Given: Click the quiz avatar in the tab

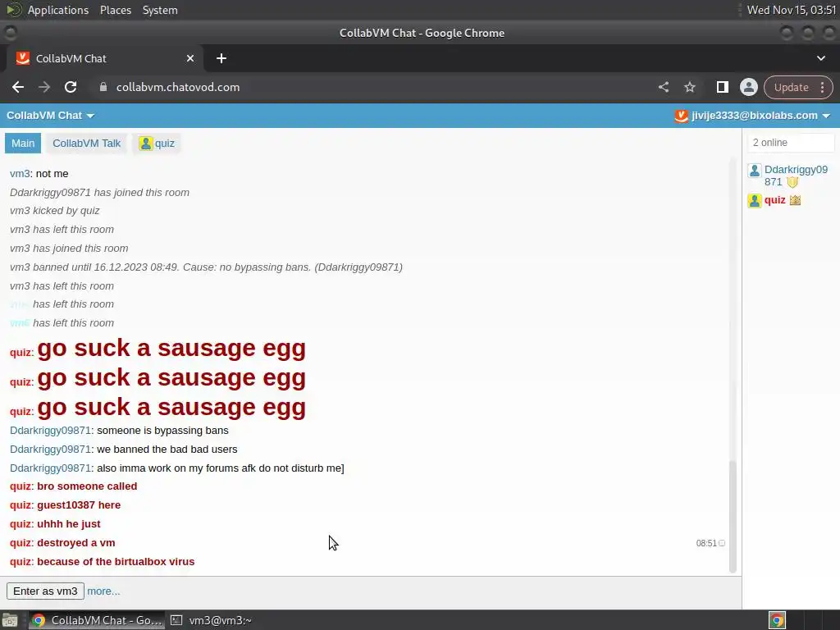Looking at the screenshot, I should tap(145, 144).
